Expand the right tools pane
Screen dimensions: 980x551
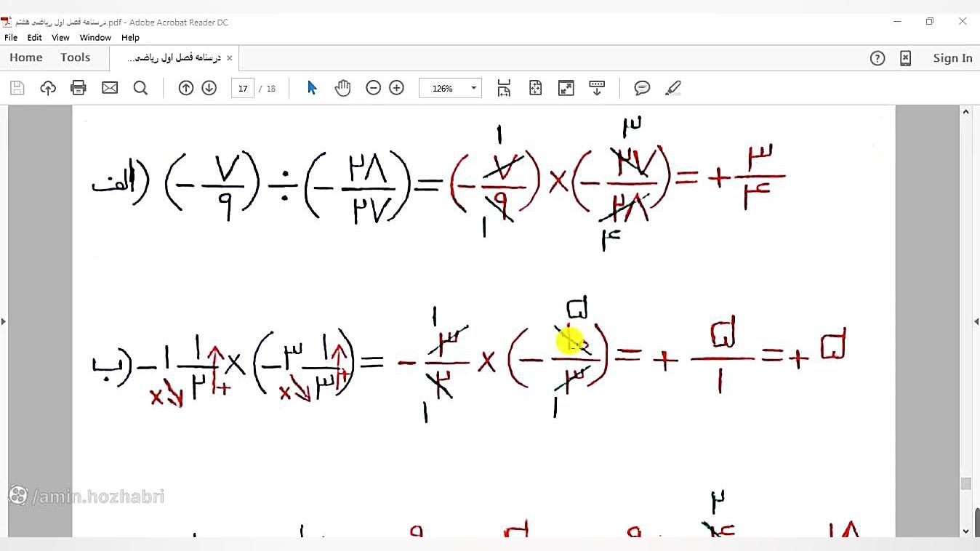click(976, 321)
